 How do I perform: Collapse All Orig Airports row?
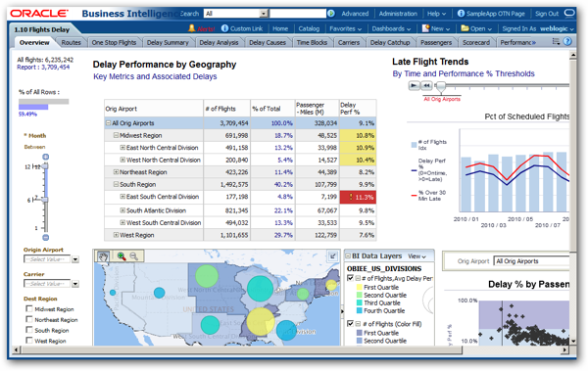pyautogui.click(x=109, y=123)
